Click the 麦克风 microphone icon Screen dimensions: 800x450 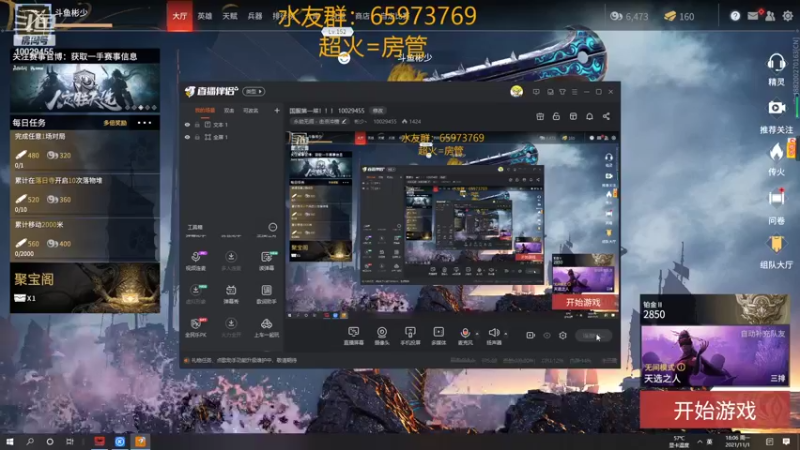coord(465,333)
